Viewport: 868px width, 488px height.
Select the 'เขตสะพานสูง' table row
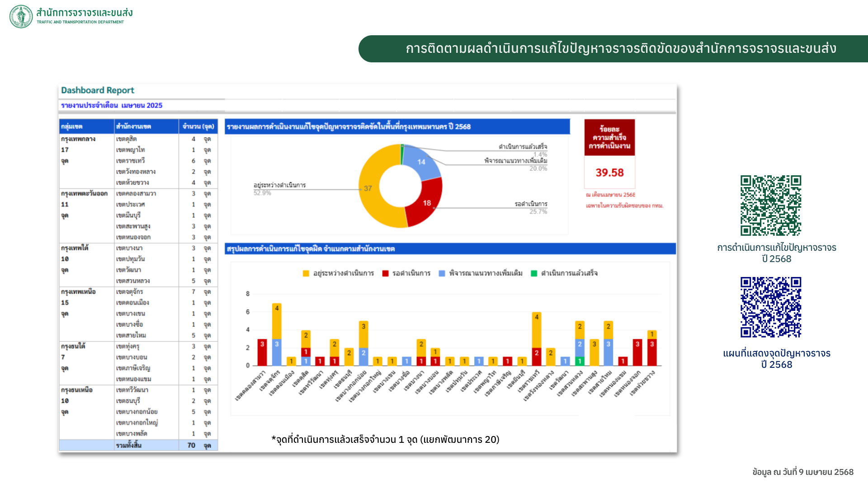coord(166,226)
